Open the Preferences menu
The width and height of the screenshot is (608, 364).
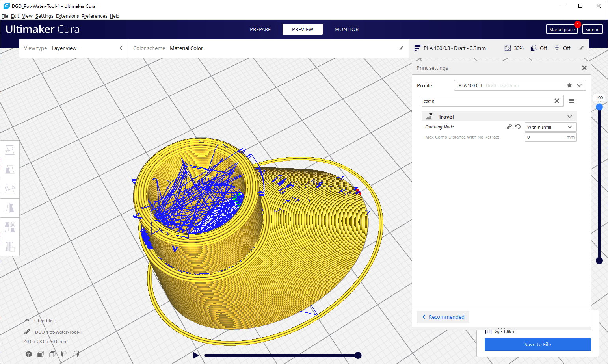pos(94,16)
